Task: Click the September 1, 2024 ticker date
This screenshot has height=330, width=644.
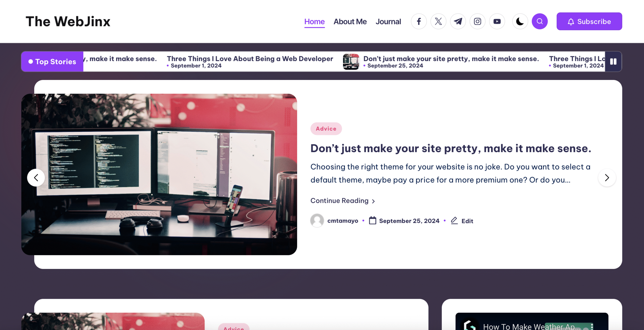Action: tap(196, 66)
